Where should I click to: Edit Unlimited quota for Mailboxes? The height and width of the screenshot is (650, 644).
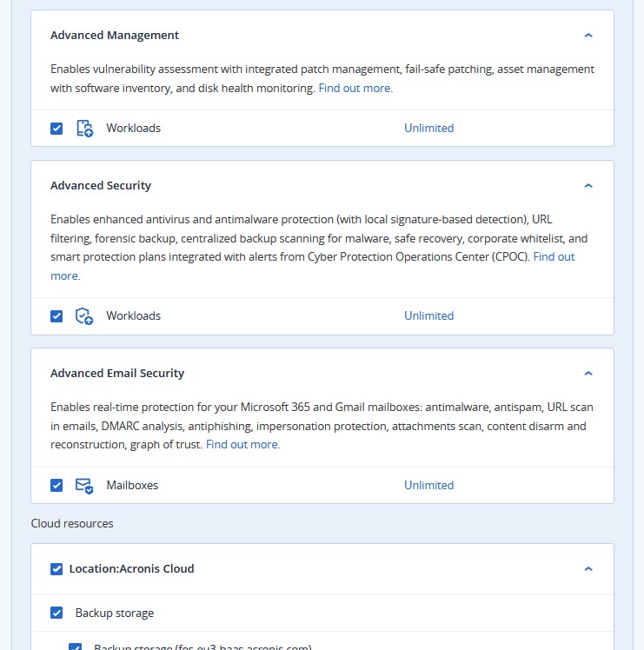(428, 486)
